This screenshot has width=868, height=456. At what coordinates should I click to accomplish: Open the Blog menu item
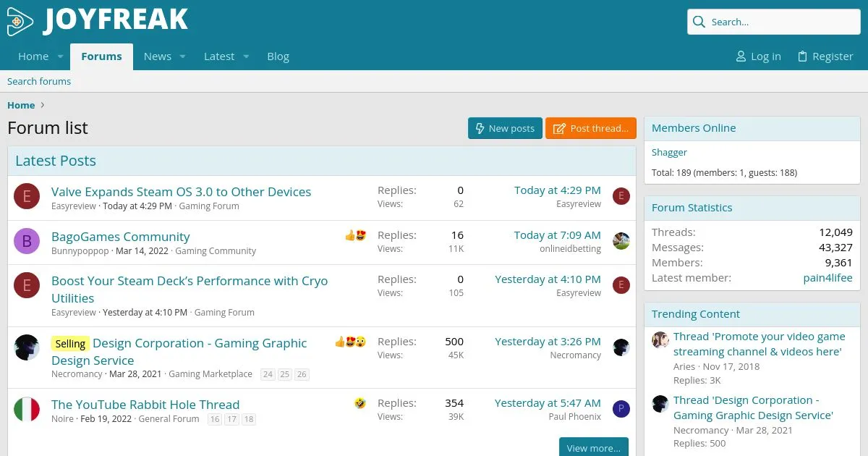pos(278,56)
